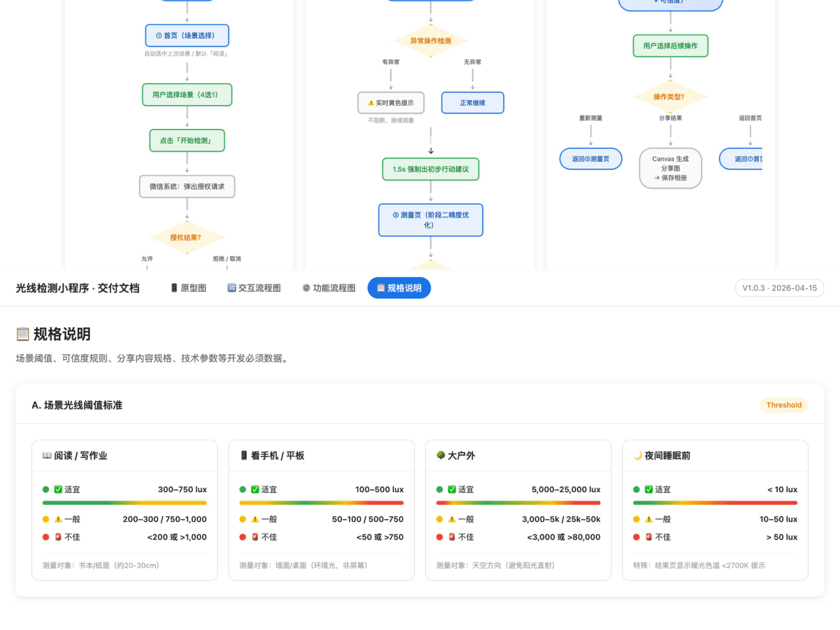Click the 5,000–25,000 lux value
Screen dimensions: 840x630
pos(566,490)
